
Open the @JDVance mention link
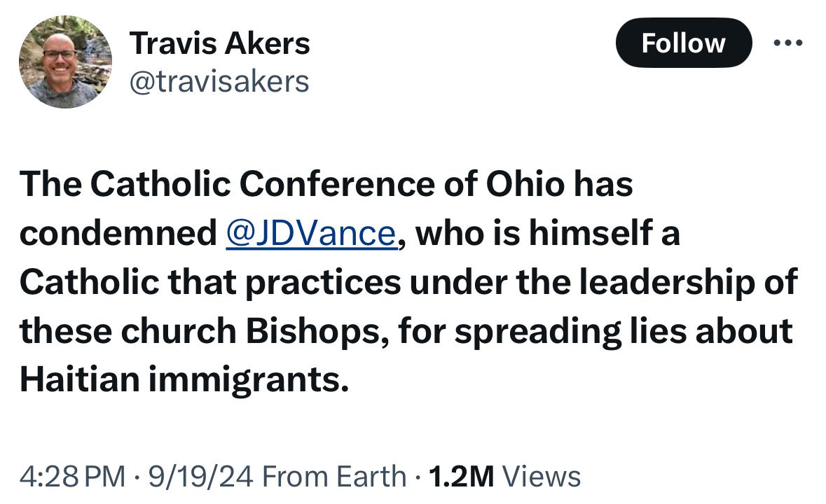(311, 233)
